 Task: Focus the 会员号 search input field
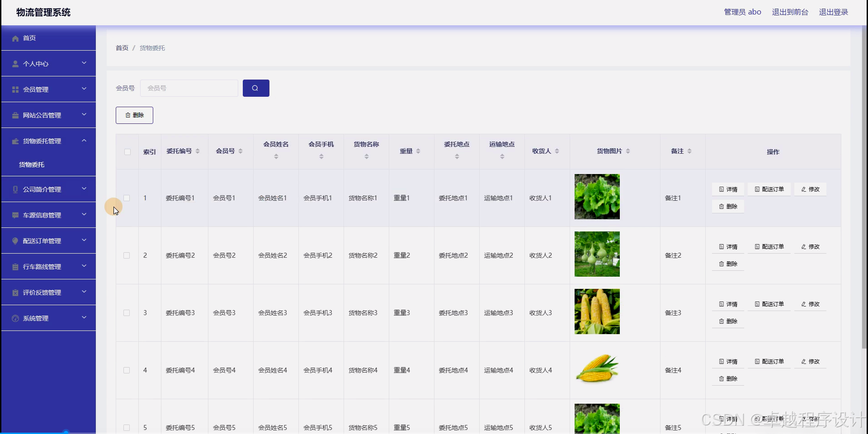[189, 88]
